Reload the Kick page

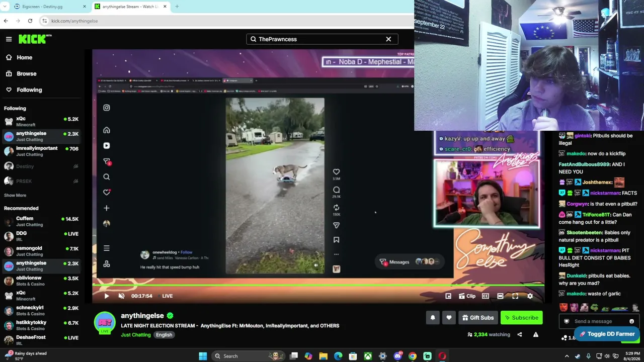coord(30,21)
